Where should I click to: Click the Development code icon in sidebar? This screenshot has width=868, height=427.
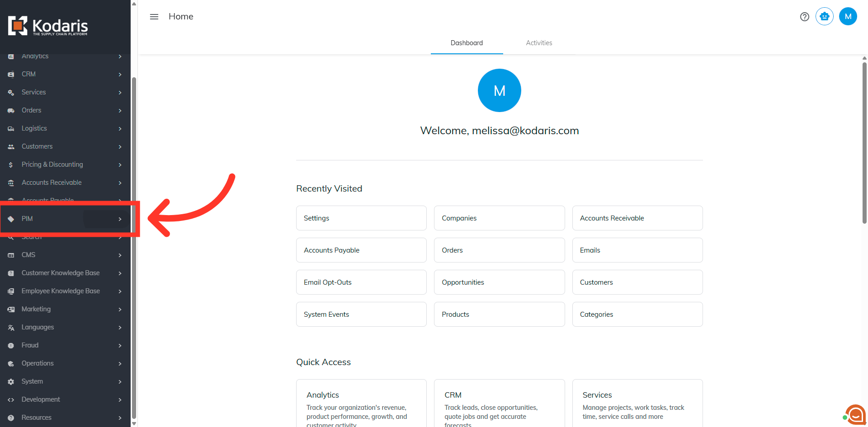coord(11,400)
